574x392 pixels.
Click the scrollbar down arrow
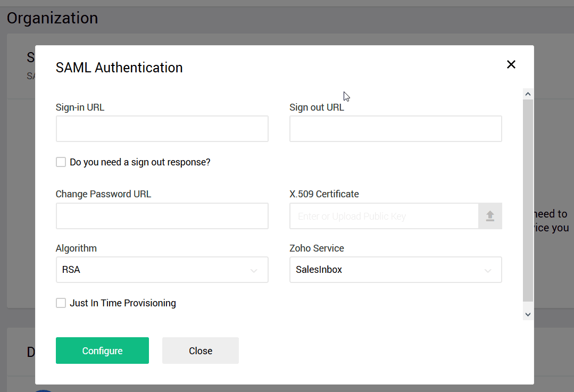[527, 314]
